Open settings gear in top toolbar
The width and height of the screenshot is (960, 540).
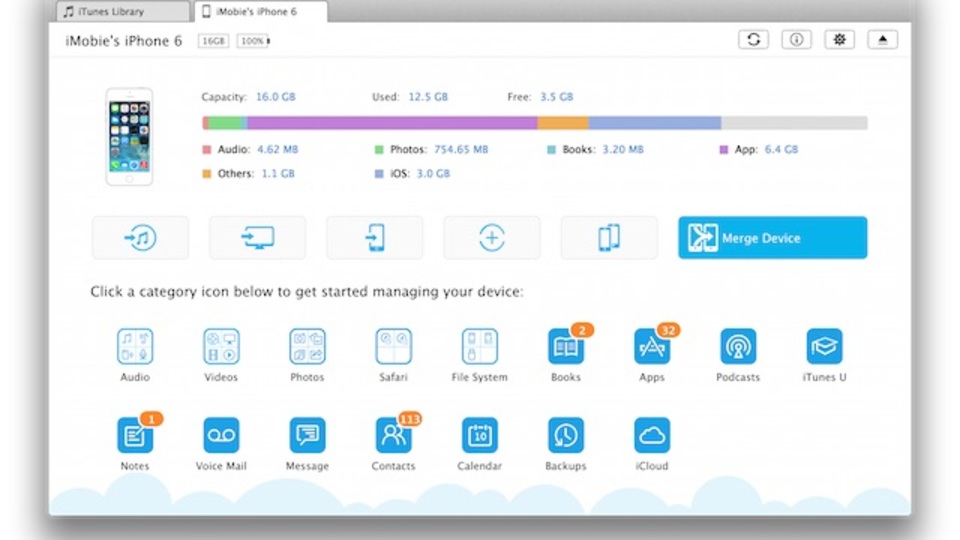click(x=839, y=40)
